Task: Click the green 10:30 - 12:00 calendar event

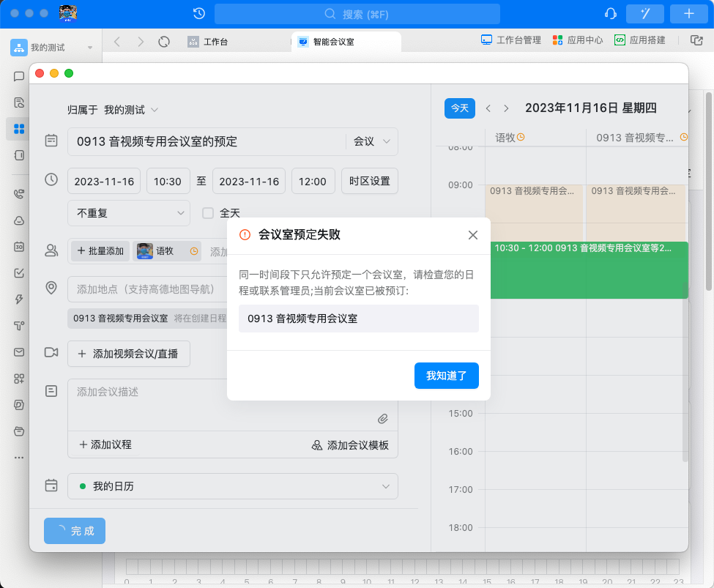Action: point(590,269)
